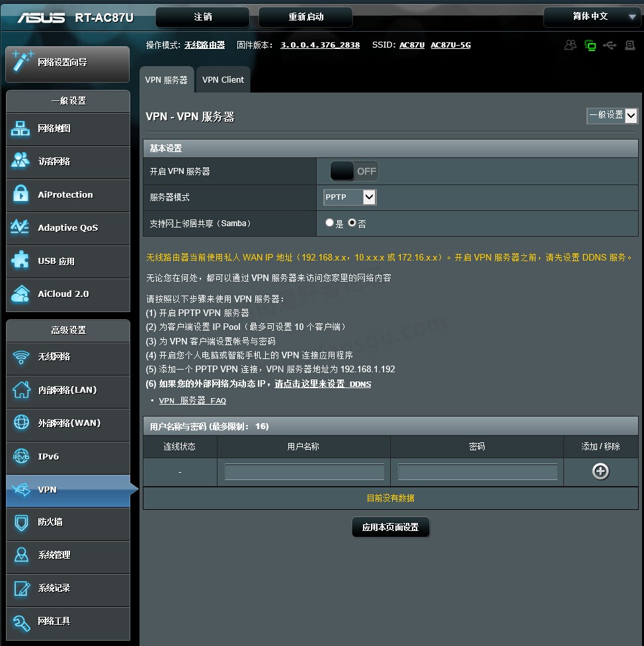This screenshot has height=646, width=644.
Task: Click the printer status icon in header
Action: [x=630, y=45]
